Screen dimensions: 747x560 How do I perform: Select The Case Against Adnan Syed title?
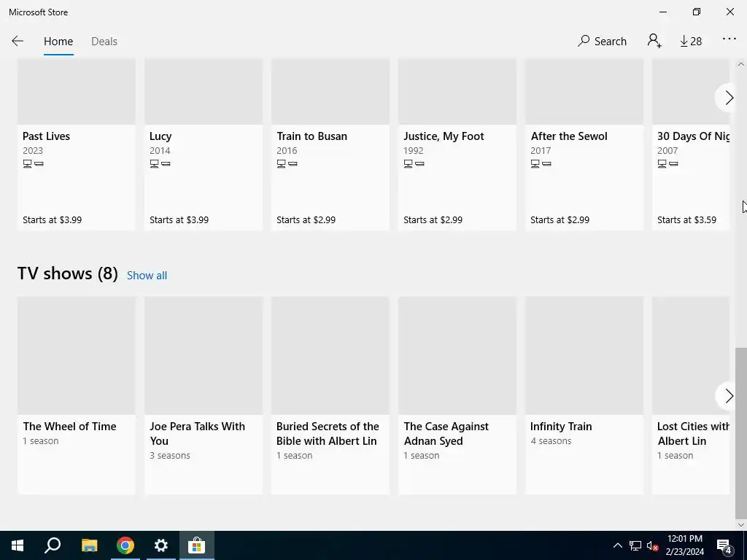pyautogui.click(x=446, y=433)
